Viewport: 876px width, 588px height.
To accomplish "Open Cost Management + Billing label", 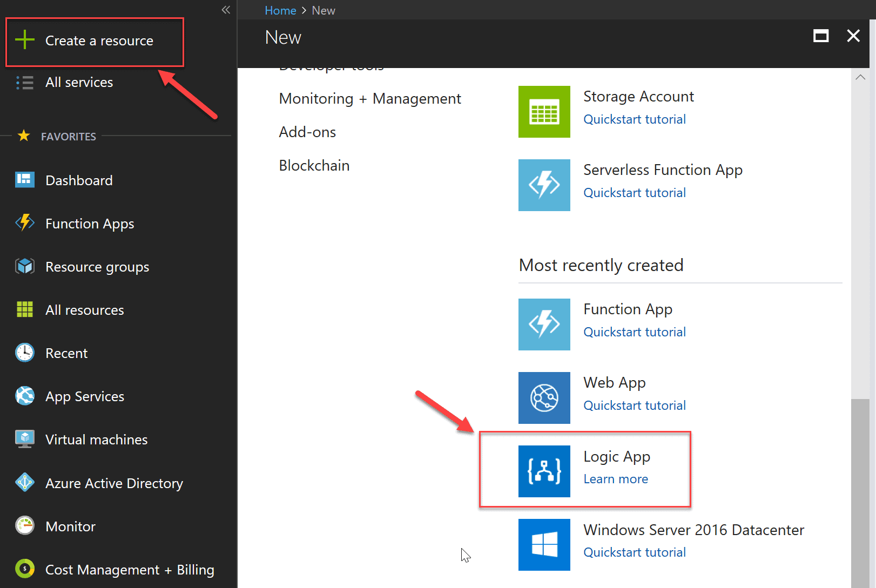I will click(130, 570).
